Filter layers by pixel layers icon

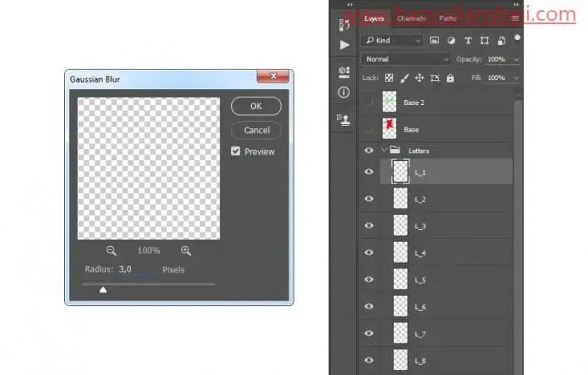(435, 41)
